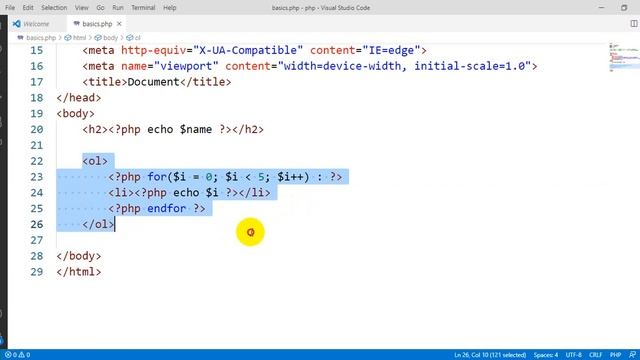The width and height of the screenshot is (640, 360).
Task: Click the </html> closing tag line
Action: [x=79, y=272]
